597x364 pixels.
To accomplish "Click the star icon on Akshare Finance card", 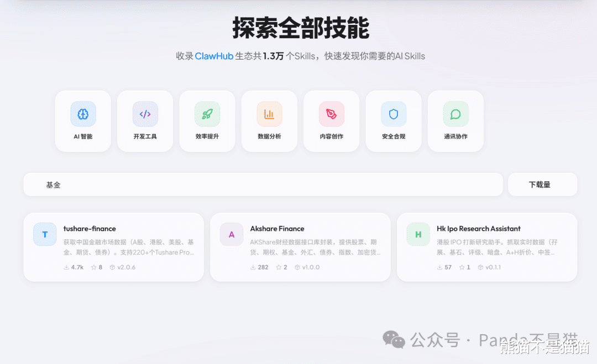I will tap(279, 267).
